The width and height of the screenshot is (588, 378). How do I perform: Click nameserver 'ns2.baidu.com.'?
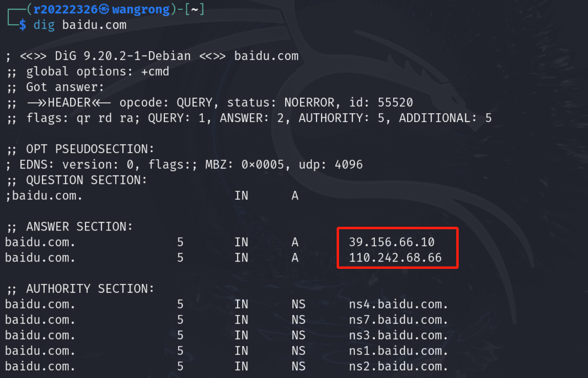398,366
